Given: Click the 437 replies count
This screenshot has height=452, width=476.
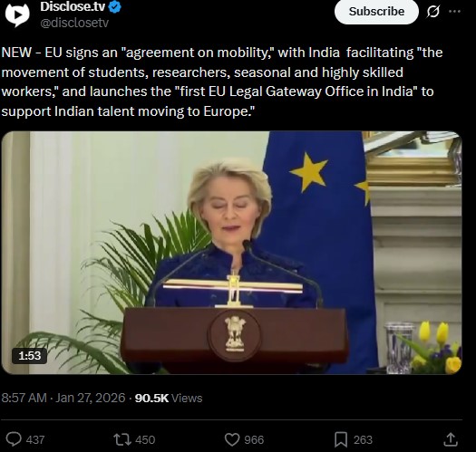Looking at the screenshot, I should pyautogui.click(x=35, y=439).
